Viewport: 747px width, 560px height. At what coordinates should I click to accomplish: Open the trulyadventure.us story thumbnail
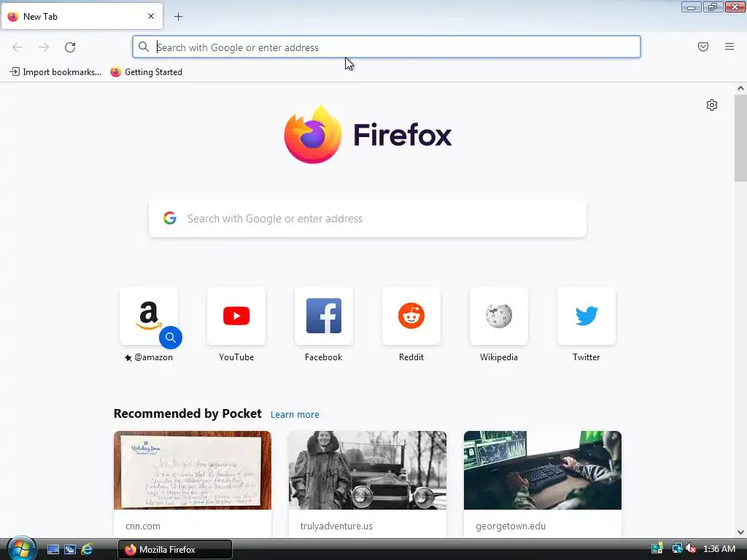(x=368, y=470)
